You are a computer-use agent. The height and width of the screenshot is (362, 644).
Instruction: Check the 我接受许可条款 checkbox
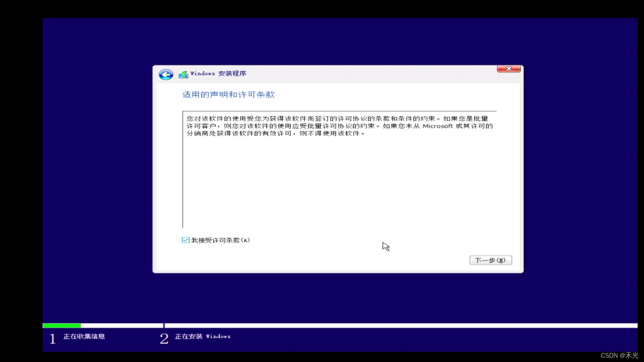(x=185, y=240)
